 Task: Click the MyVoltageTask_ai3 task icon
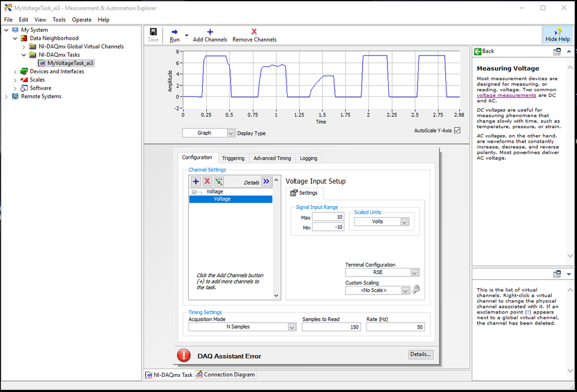pyautogui.click(x=42, y=64)
